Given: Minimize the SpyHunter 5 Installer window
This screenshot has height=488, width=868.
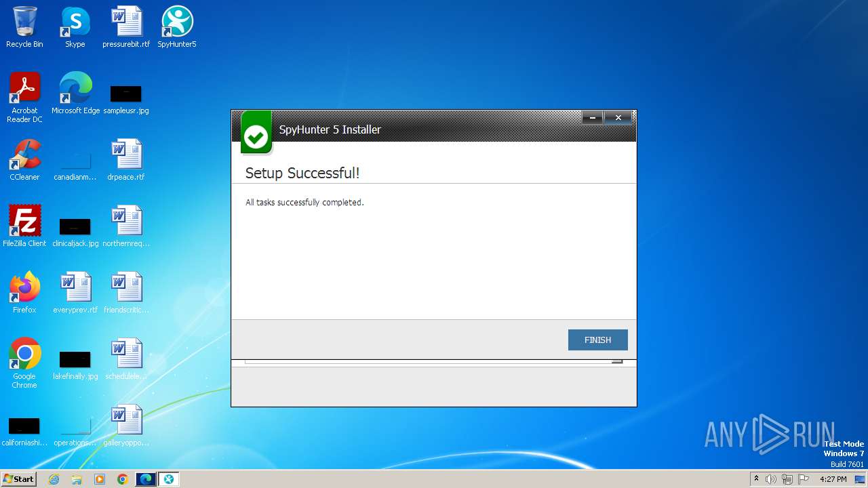Looking at the screenshot, I should click(x=592, y=118).
